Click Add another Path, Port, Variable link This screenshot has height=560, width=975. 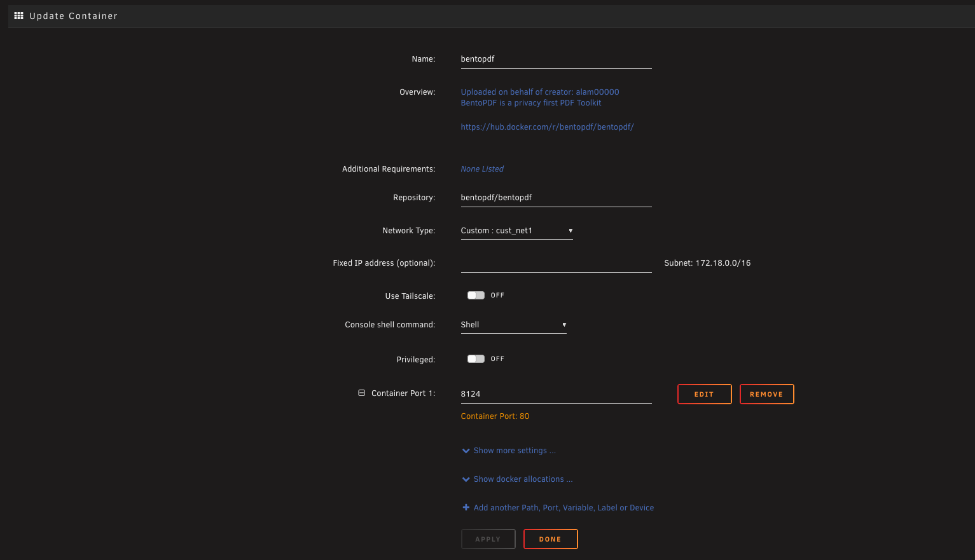[563, 508]
